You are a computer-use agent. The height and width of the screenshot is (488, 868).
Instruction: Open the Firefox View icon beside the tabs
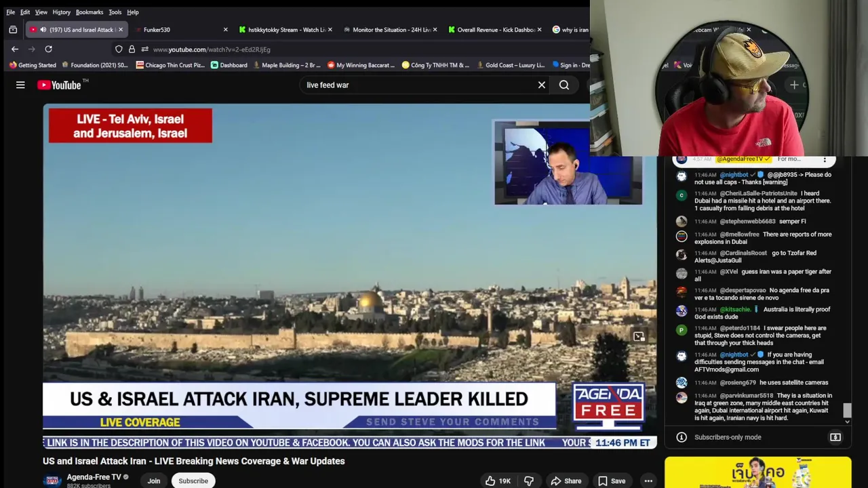coord(13,30)
